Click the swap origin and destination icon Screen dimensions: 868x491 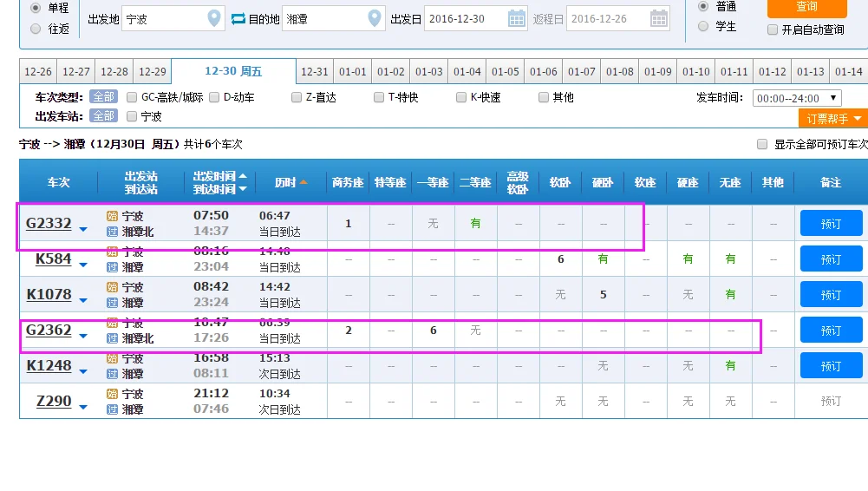click(238, 19)
